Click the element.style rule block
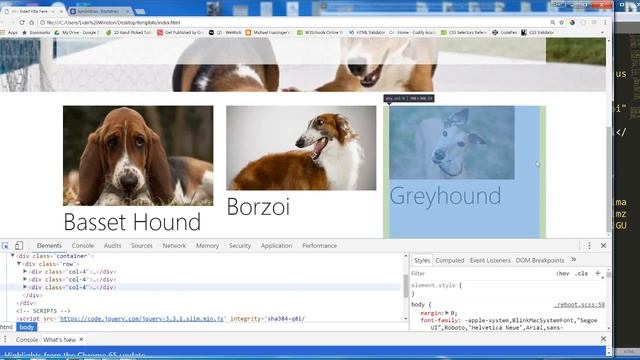The height and width of the screenshot is (360, 640). (508, 289)
